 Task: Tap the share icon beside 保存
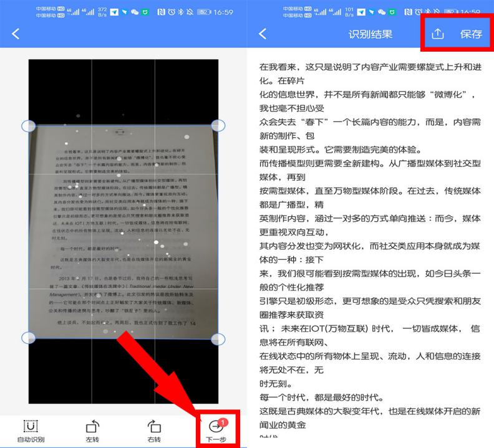coord(438,34)
